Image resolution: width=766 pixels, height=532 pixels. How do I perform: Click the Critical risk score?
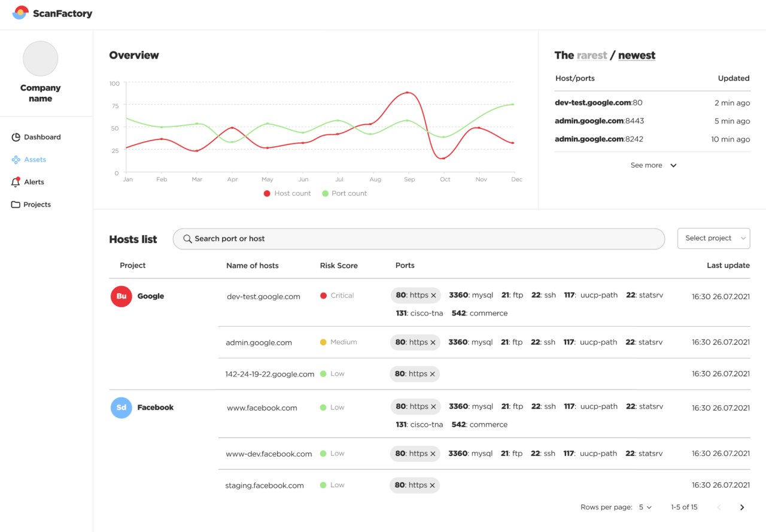[337, 296]
